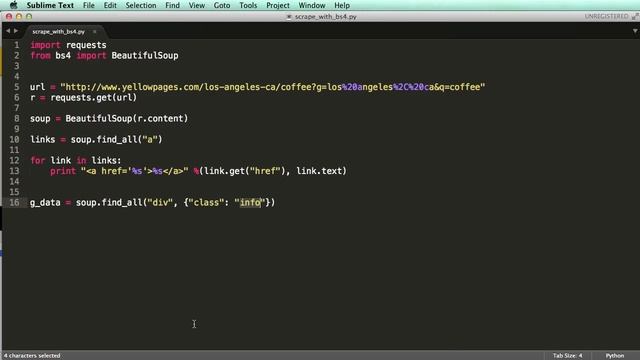Viewport: 640px width, 360px height.
Task: Go to previous tab with left arrow
Action: pyautogui.click(x=8, y=31)
